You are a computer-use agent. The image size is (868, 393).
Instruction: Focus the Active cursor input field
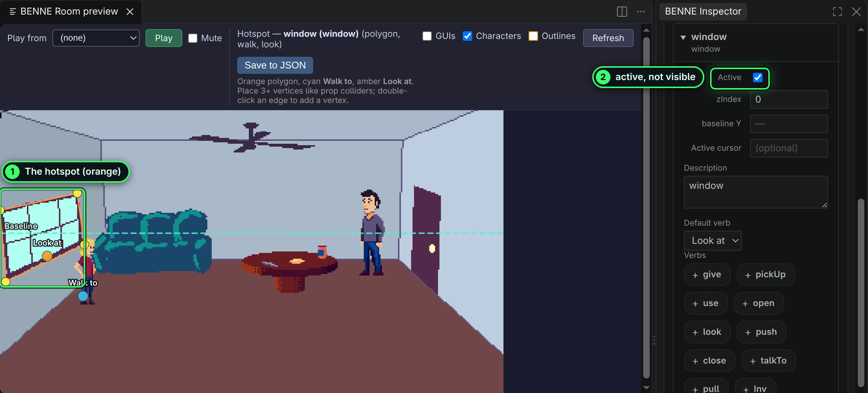pos(789,148)
